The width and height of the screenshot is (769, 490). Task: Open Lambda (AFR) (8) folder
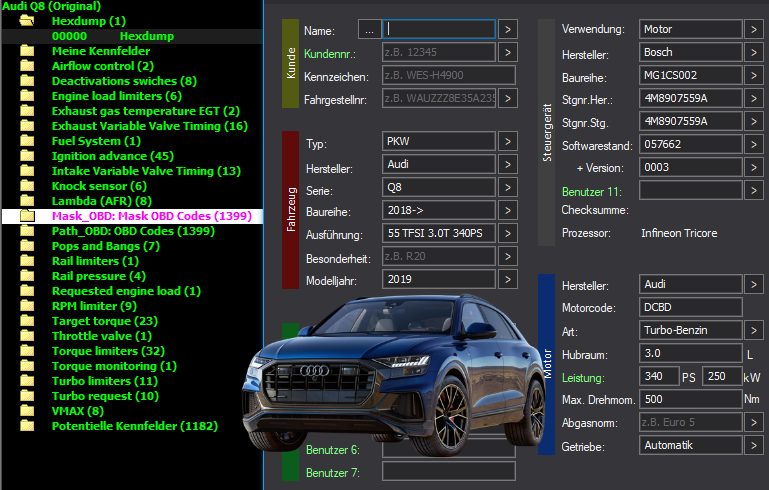tap(102, 201)
